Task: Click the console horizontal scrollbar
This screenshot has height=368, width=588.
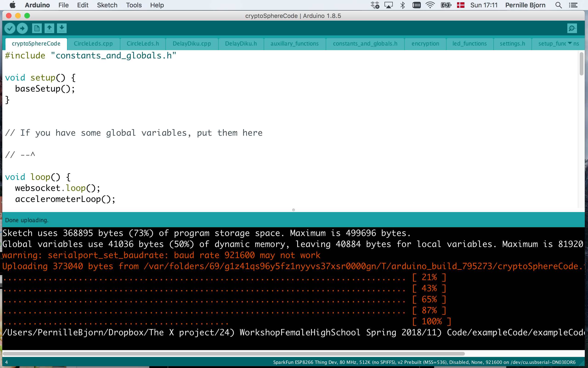Action: (x=234, y=354)
